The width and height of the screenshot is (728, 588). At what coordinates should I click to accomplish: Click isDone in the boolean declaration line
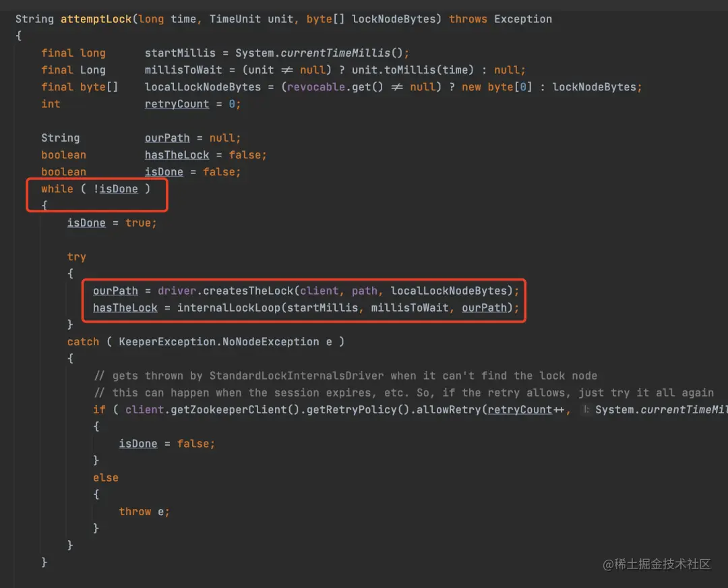pos(164,172)
